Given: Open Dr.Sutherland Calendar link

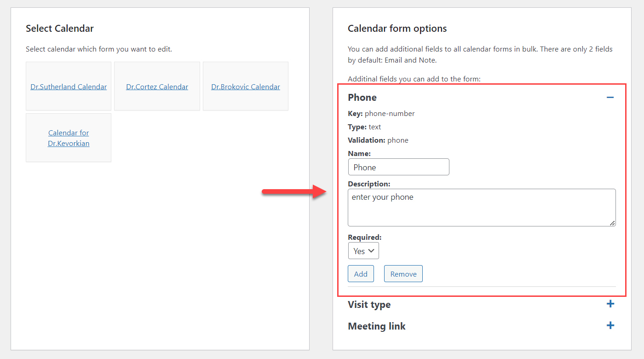Looking at the screenshot, I should point(69,87).
